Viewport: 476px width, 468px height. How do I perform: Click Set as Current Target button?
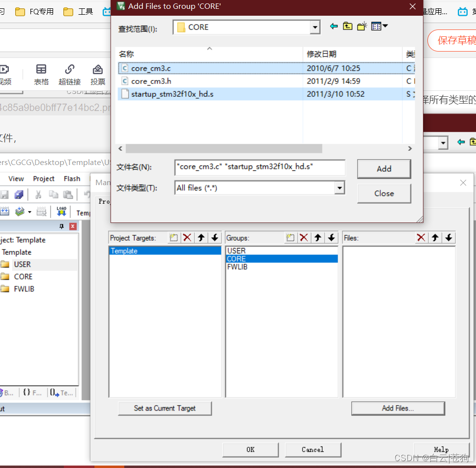pos(165,409)
